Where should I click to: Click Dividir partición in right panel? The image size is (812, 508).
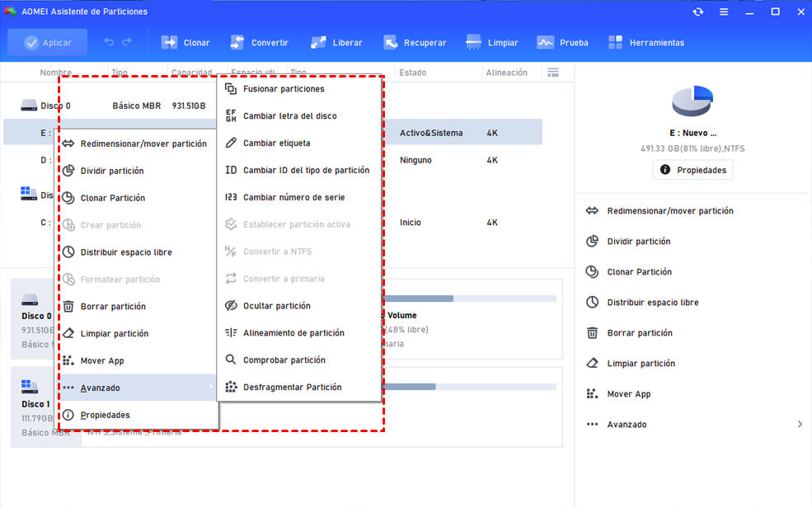tap(639, 242)
